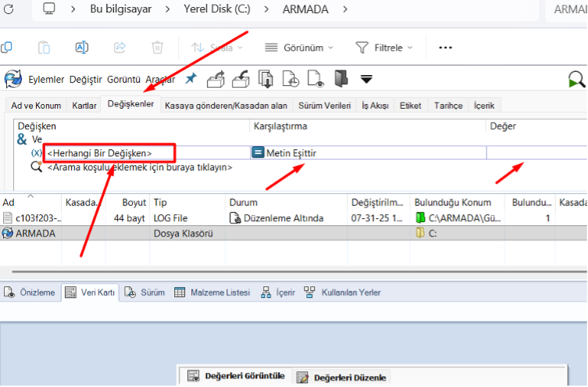Click <Arama koşulu eklemek için buraya tıklayın>
The width and height of the screenshot is (588, 387).
pyautogui.click(x=140, y=167)
